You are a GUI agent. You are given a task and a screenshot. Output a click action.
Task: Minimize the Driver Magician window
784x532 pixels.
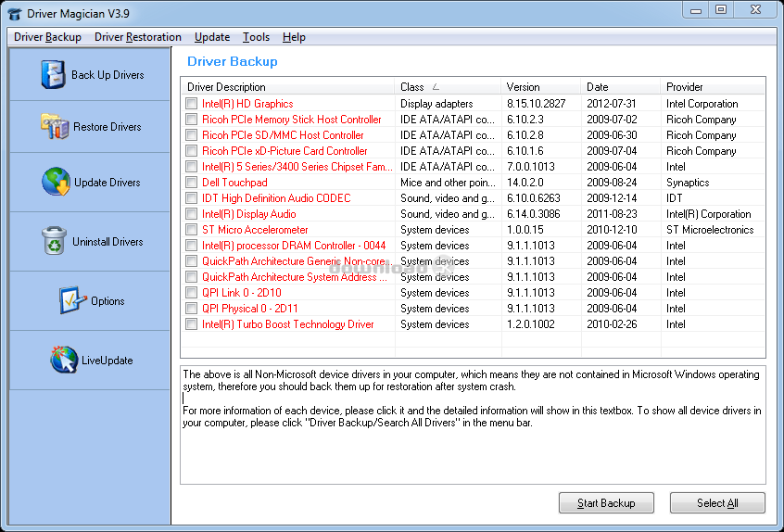tap(696, 9)
